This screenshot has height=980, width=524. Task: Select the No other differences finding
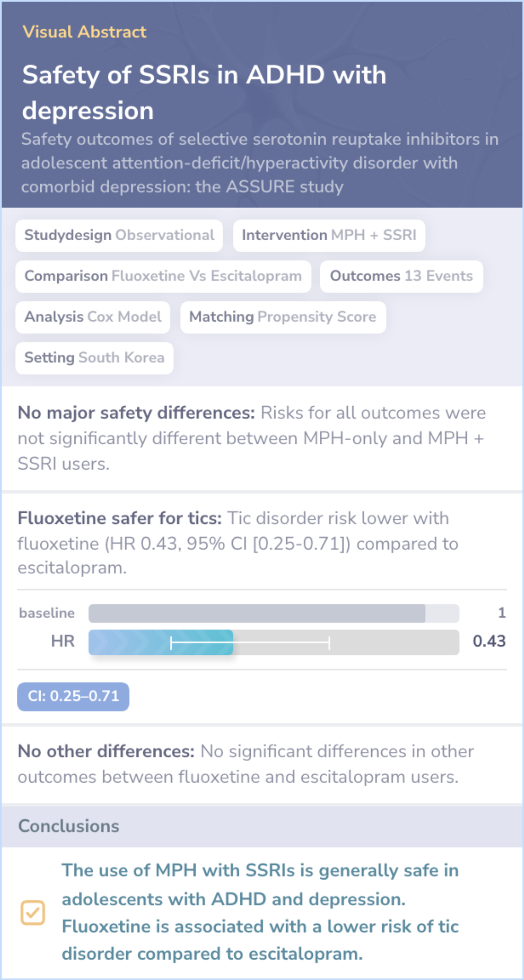[246, 764]
